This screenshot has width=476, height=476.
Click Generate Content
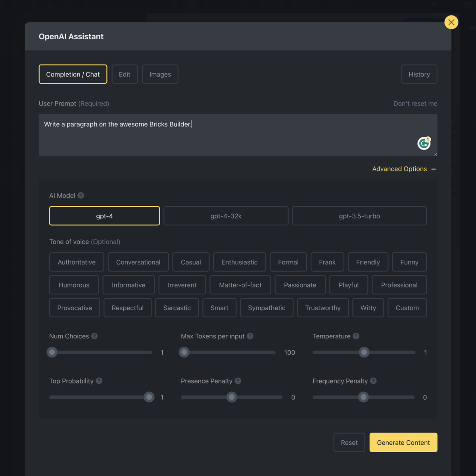403,443
